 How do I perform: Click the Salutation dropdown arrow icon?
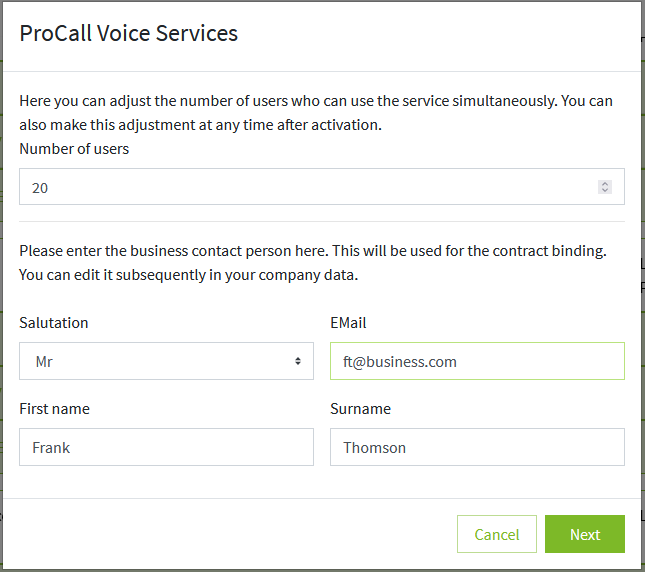pyautogui.click(x=298, y=361)
